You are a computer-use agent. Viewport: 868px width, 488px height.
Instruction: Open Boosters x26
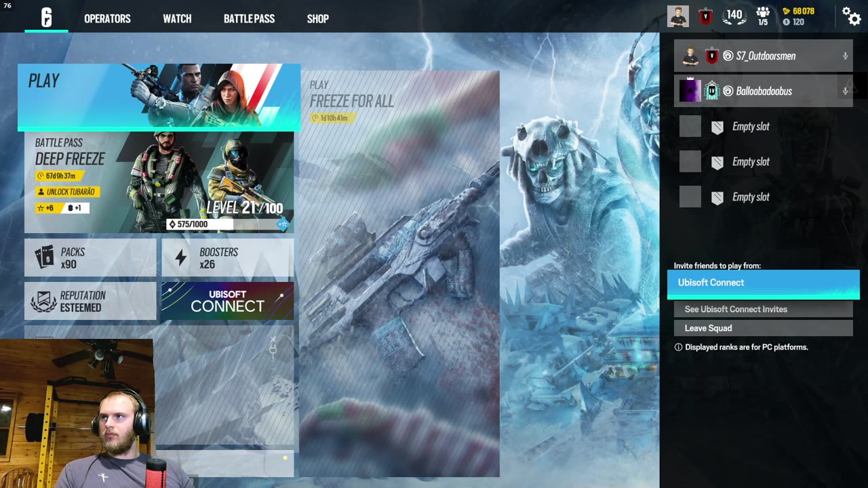228,258
